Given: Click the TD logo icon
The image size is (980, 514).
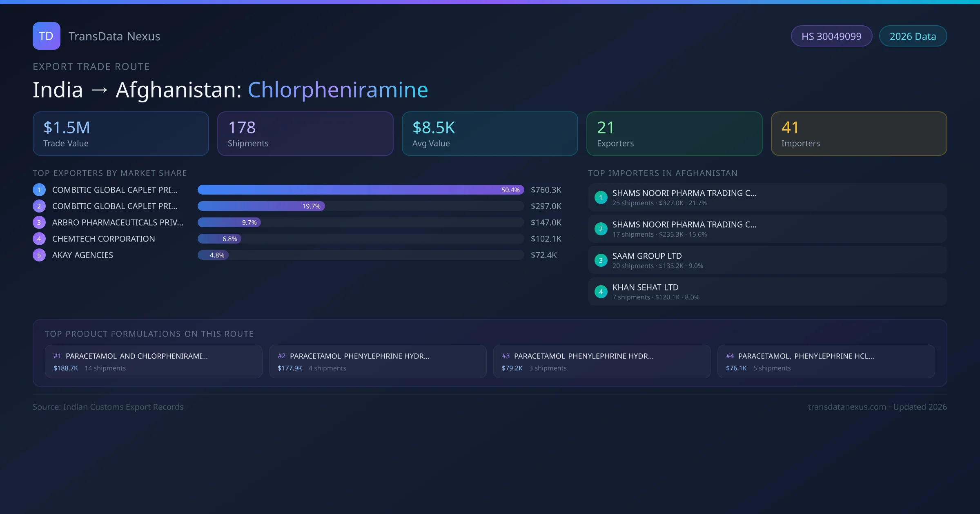Looking at the screenshot, I should coord(46,36).
